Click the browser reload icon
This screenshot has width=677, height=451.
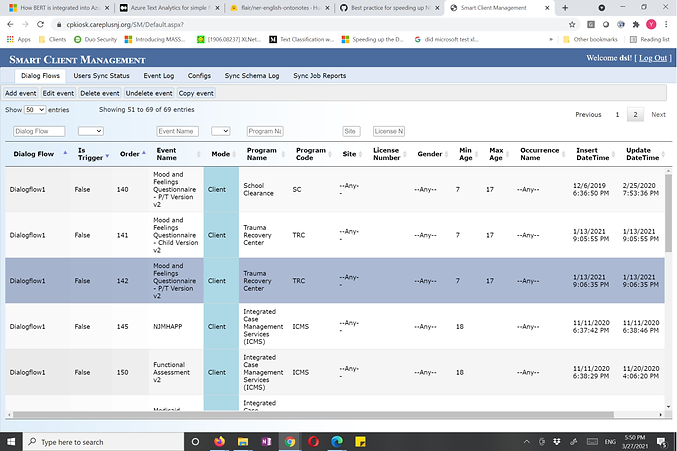(39, 23)
